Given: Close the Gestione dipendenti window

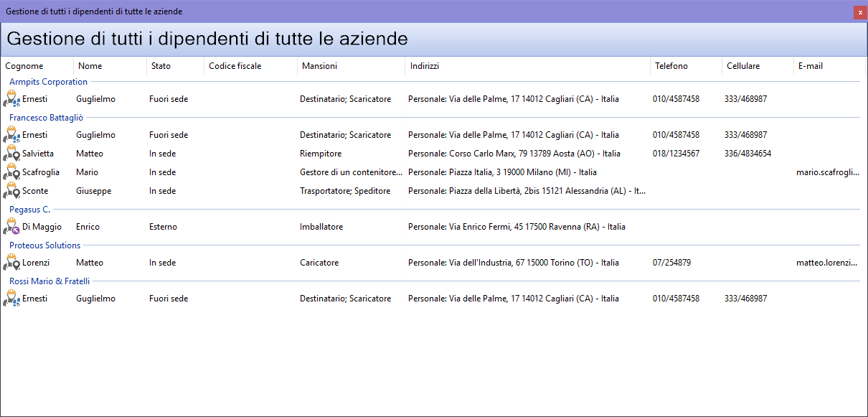Looking at the screenshot, I should (859, 12).
